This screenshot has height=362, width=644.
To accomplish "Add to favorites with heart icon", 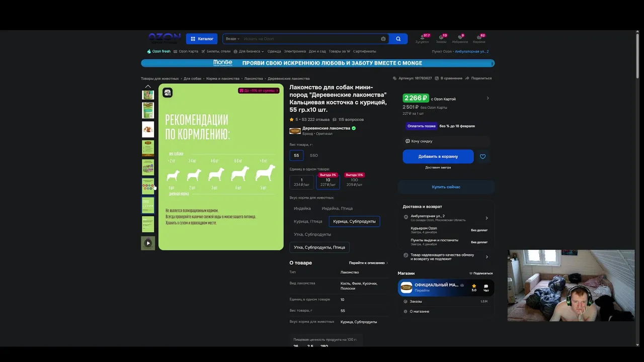I will [483, 156].
